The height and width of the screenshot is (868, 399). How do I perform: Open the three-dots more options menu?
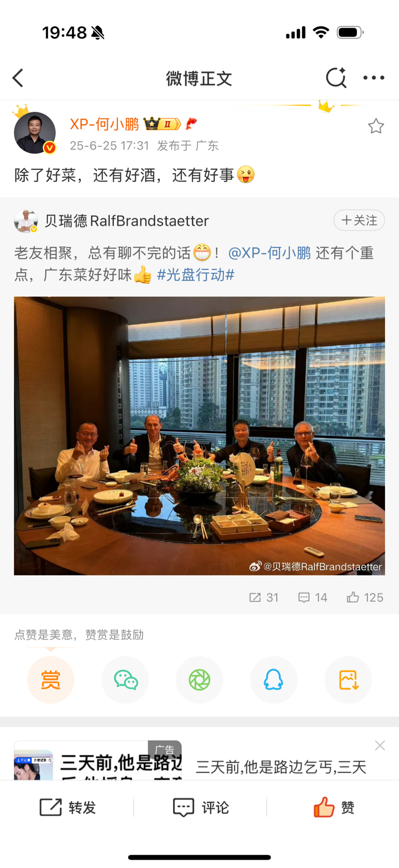pyautogui.click(x=374, y=78)
